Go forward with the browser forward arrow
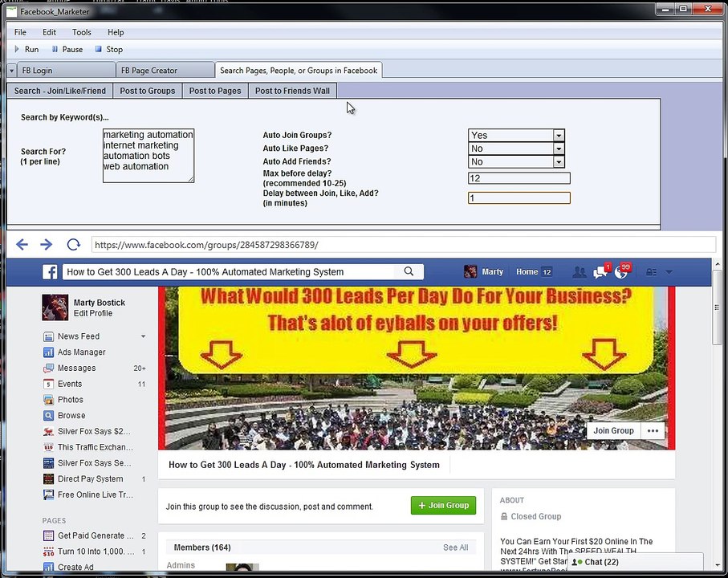This screenshot has height=578, width=728. point(47,244)
